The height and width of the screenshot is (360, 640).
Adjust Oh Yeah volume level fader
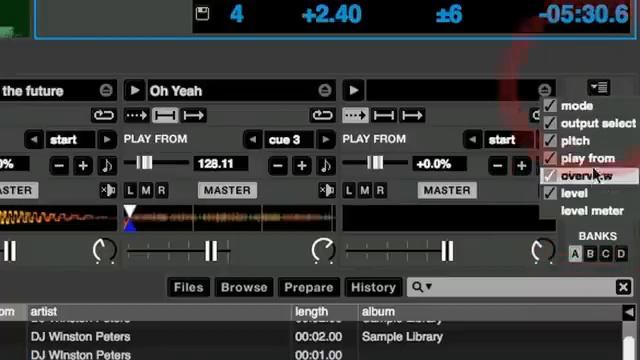211,251
